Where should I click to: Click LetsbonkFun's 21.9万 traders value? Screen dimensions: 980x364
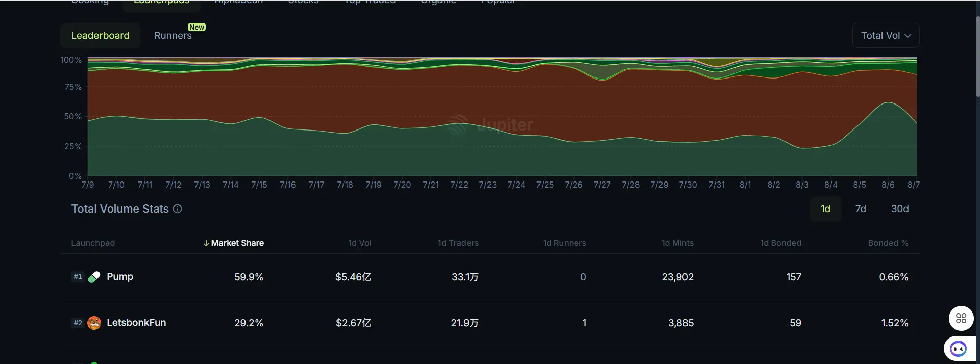coord(465,323)
